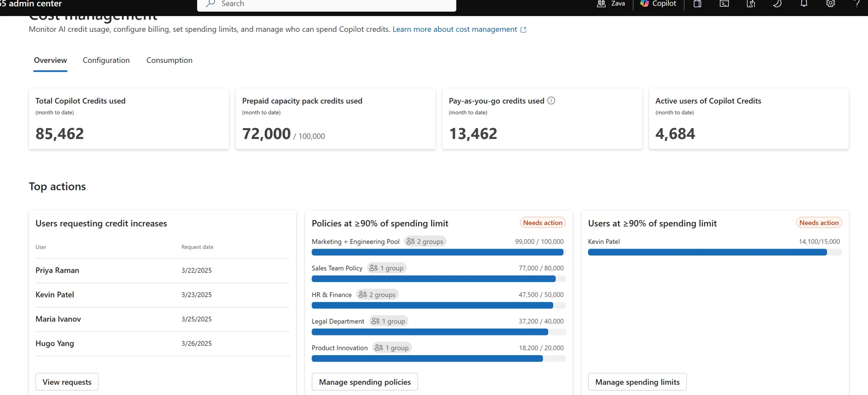
Task: Click the Search input field
Action: click(x=327, y=4)
